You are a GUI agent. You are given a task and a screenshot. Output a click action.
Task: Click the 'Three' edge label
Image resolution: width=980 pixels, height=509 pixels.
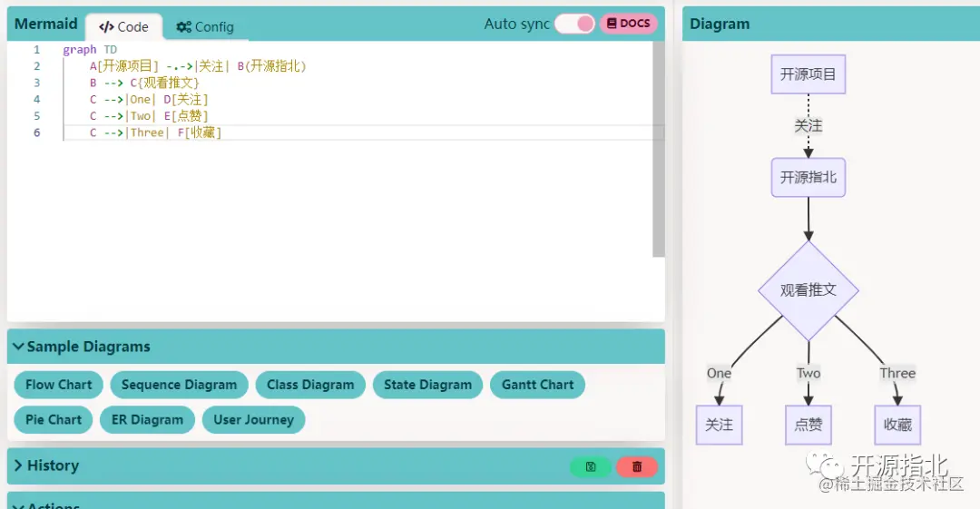(897, 373)
